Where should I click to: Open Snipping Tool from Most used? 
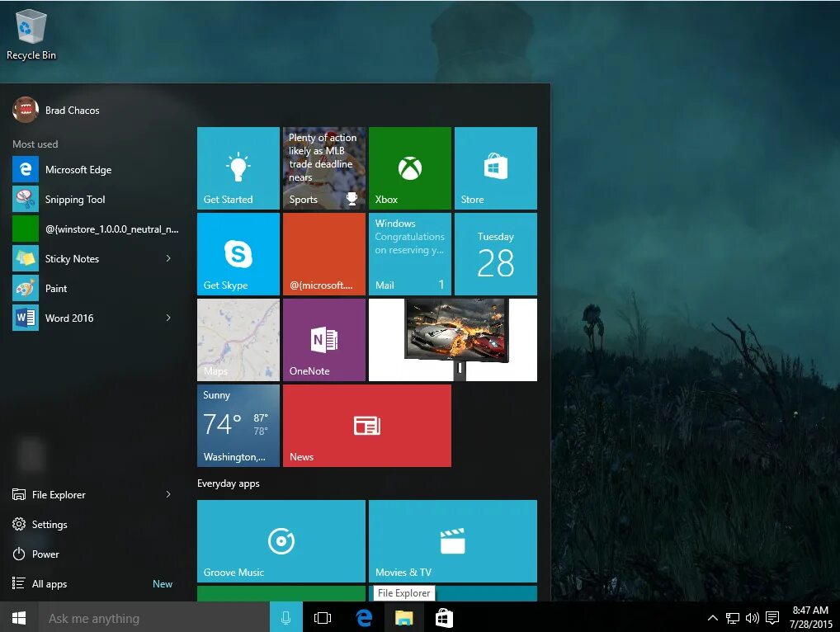pyautogui.click(x=96, y=199)
